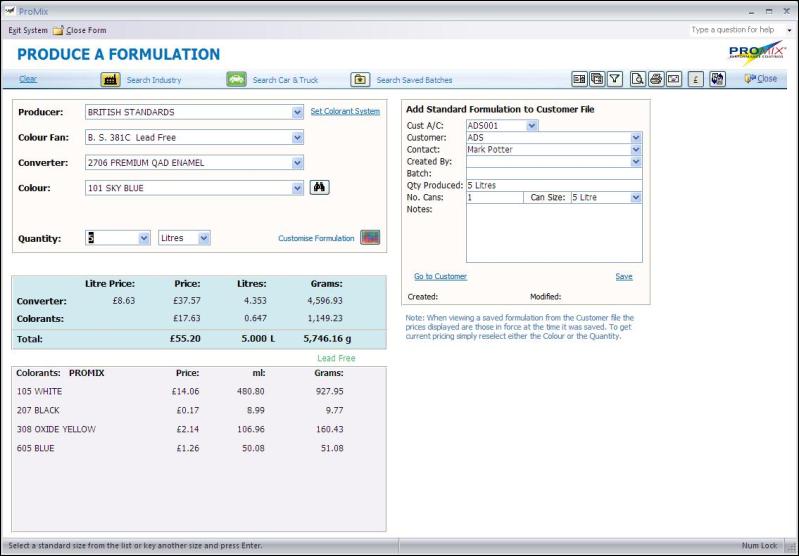Click the Search Saved Batches icon
Screen dimensions: 799x556
tap(360, 80)
